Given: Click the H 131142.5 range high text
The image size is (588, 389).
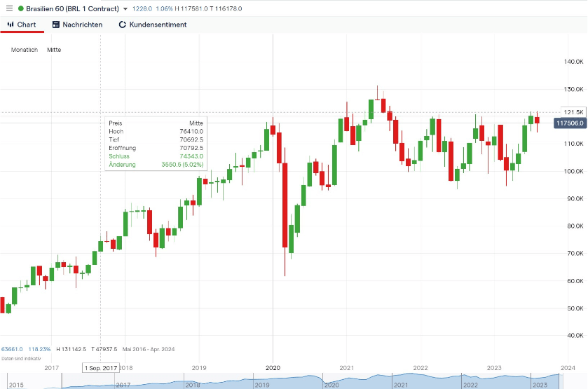Looking at the screenshot, I should 71,349.
